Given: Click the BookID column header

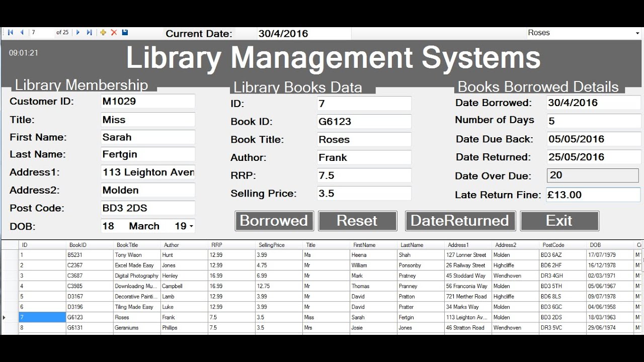Looking at the screenshot, I should (90, 245).
